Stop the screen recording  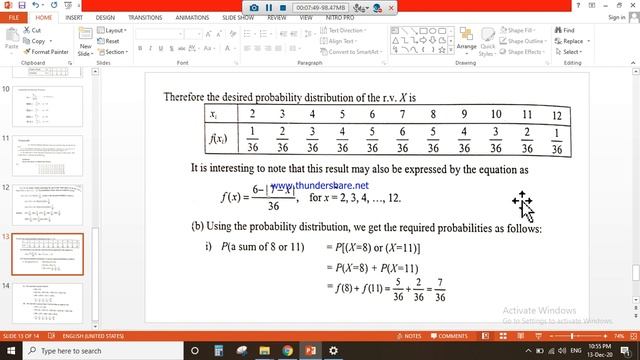(282, 8)
